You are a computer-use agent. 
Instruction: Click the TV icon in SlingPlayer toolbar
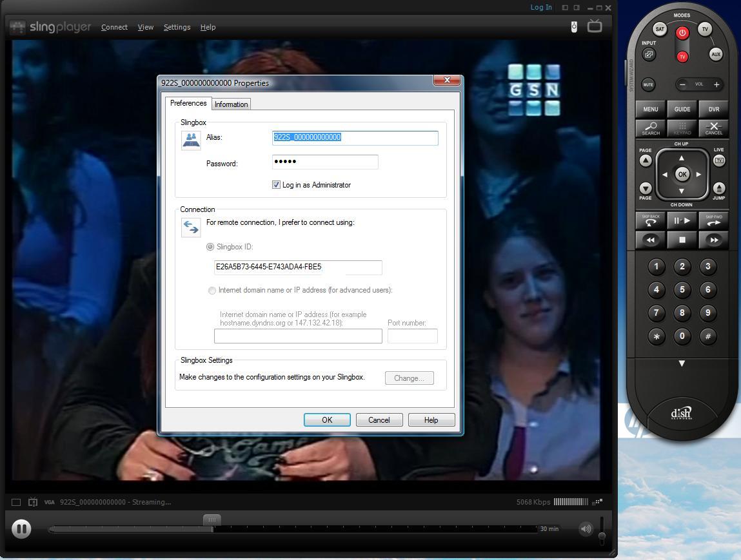click(x=595, y=26)
